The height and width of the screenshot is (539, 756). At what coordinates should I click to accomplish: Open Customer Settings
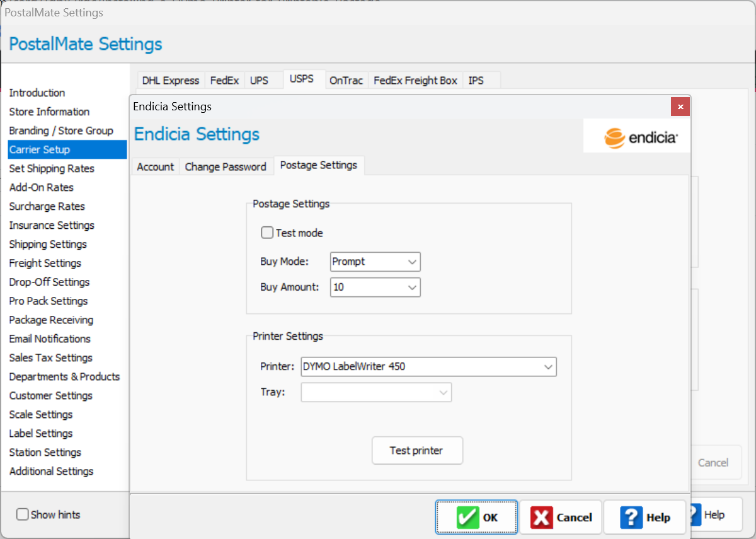tap(51, 395)
